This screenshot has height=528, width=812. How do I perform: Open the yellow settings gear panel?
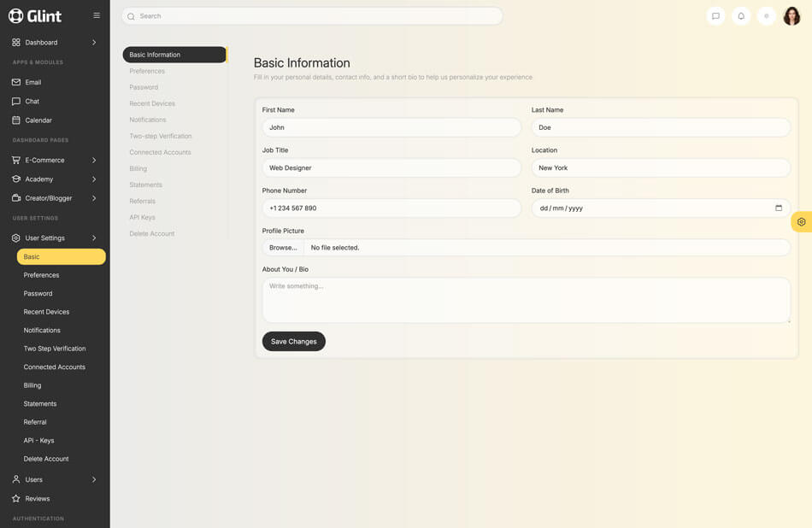click(x=801, y=222)
